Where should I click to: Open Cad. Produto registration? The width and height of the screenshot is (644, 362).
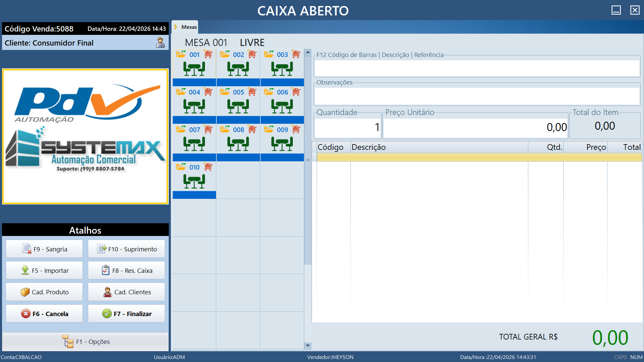[44, 292]
